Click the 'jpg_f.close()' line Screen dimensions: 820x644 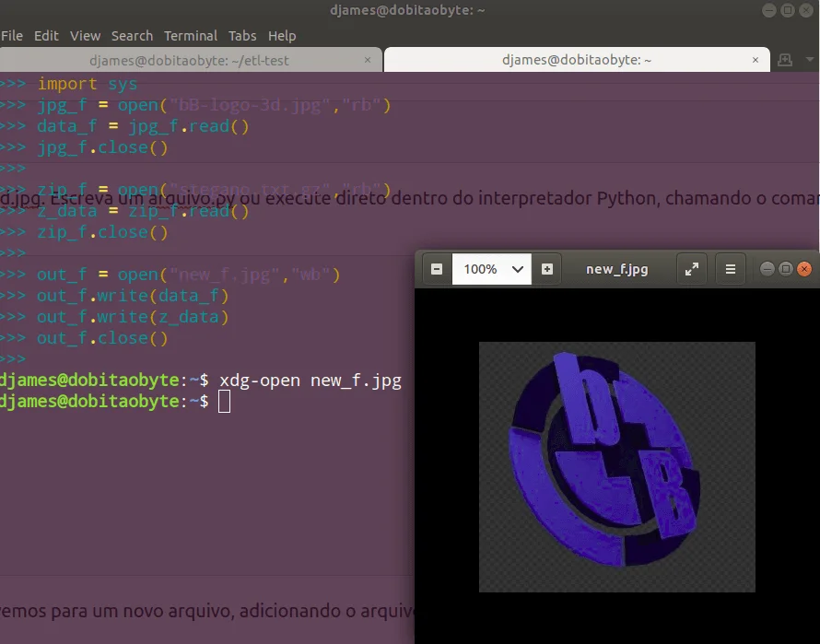pyautogui.click(x=102, y=147)
